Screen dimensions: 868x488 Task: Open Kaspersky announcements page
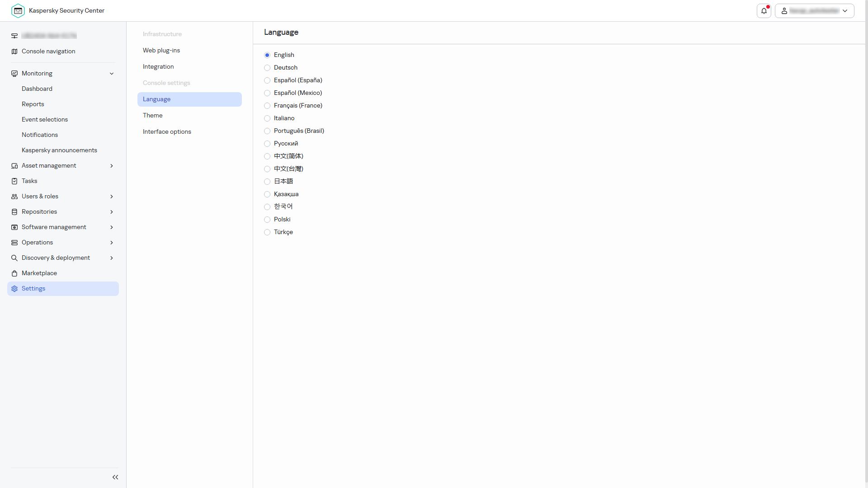tap(59, 150)
